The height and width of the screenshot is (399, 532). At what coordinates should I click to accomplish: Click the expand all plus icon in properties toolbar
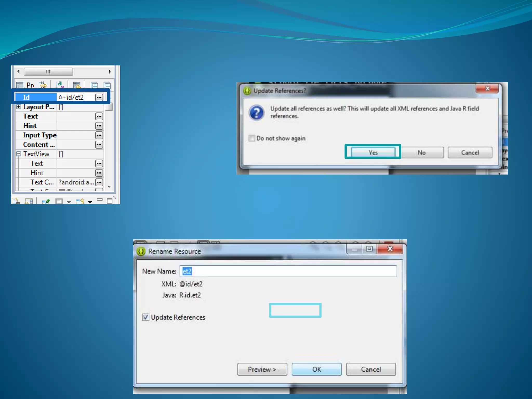click(x=94, y=85)
